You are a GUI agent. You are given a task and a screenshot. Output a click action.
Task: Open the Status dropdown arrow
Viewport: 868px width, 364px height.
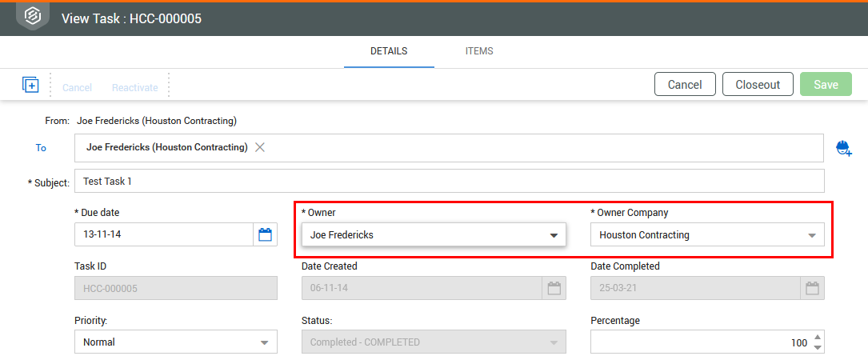pyautogui.click(x=554, y=342)
